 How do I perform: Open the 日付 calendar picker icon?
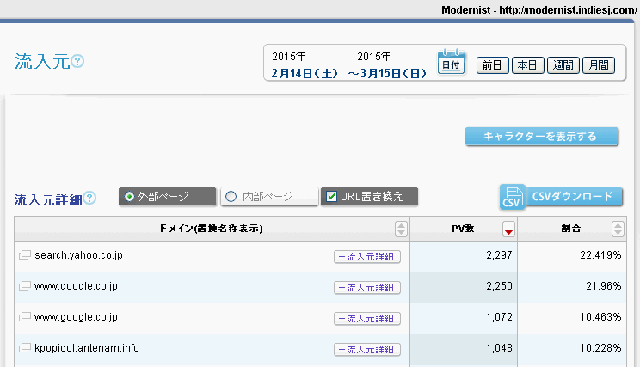point(451,62)
